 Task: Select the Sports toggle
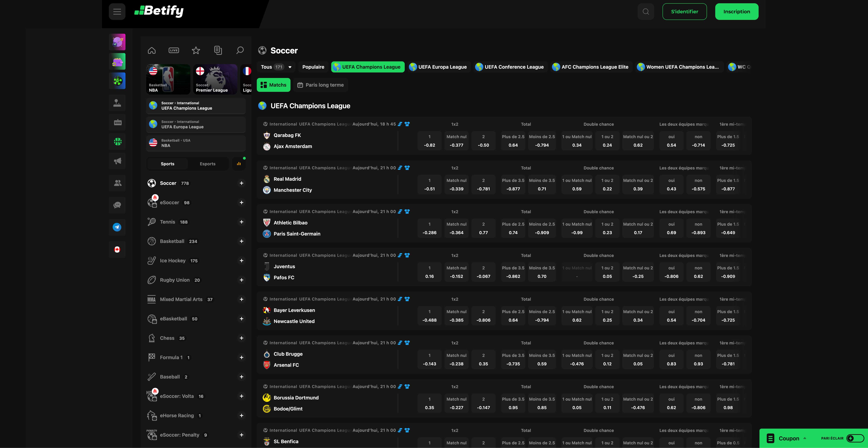[167, 164]
